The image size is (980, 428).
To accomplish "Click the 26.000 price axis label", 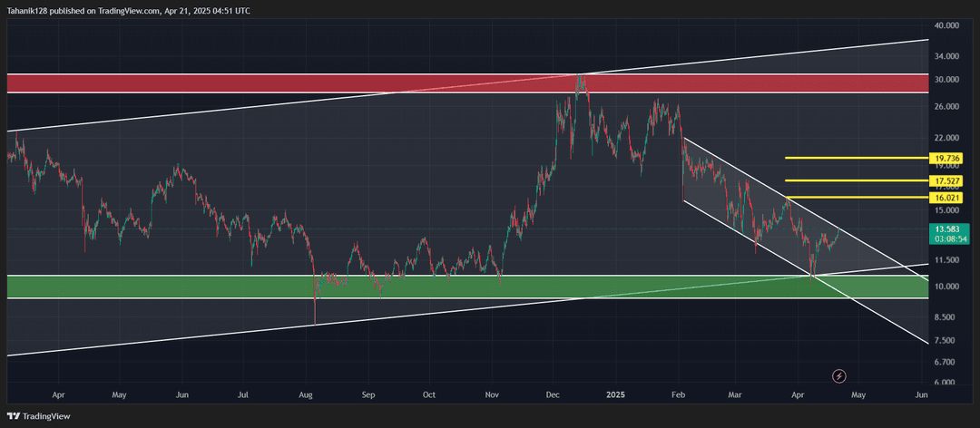I will coord(946,107).
